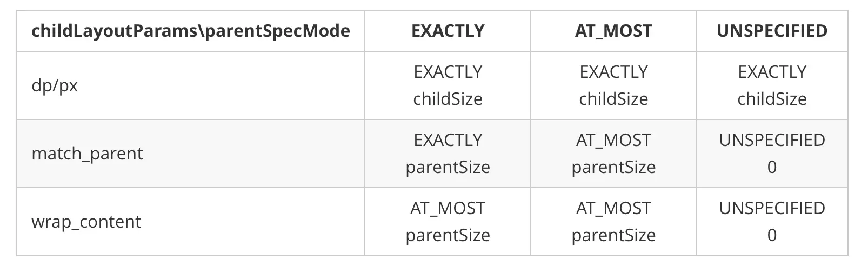The image size is (868, 266).
Task: Click wrap_content cell under EXACTLY column
Action: click(x=448, y=222)
